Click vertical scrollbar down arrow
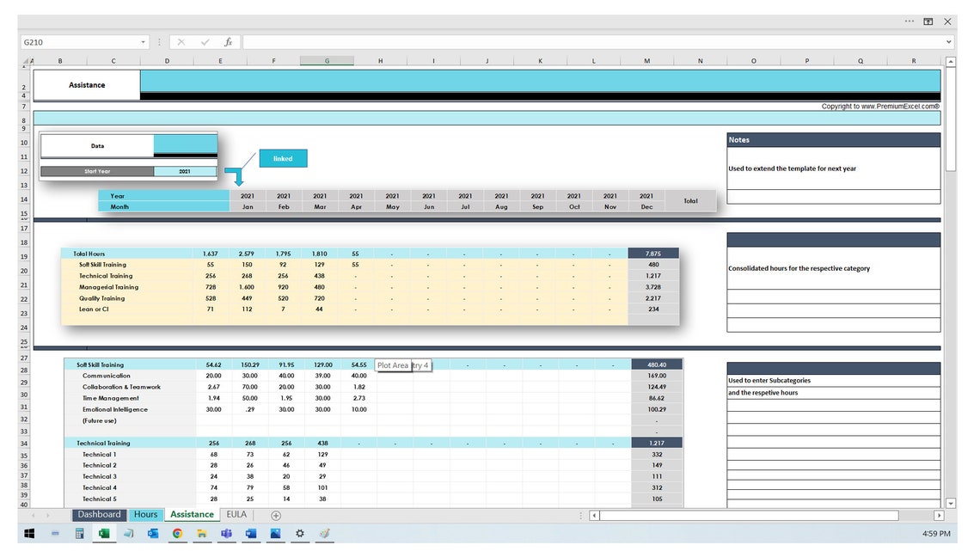Screen dimensions: 980x551 point(951,503)
